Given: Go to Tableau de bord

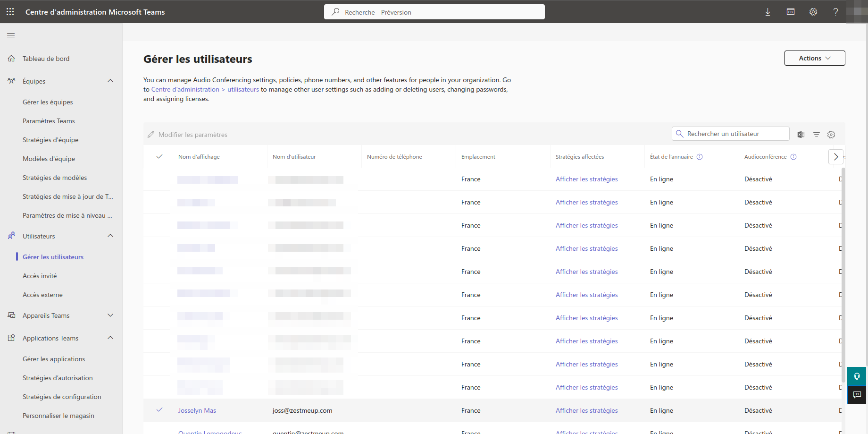Looking at the screenshot, I should point(46,59).
